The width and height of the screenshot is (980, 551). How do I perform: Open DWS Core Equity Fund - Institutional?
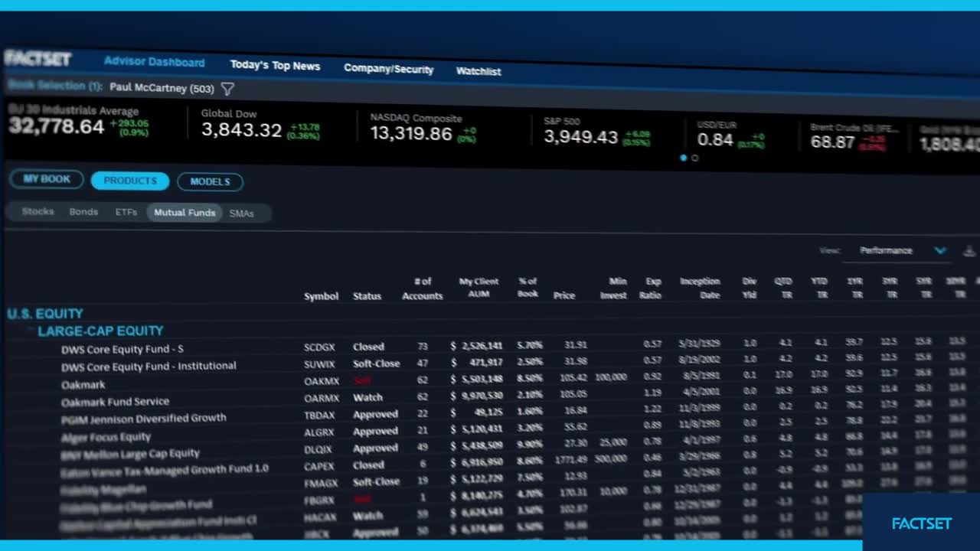(149, 367)
